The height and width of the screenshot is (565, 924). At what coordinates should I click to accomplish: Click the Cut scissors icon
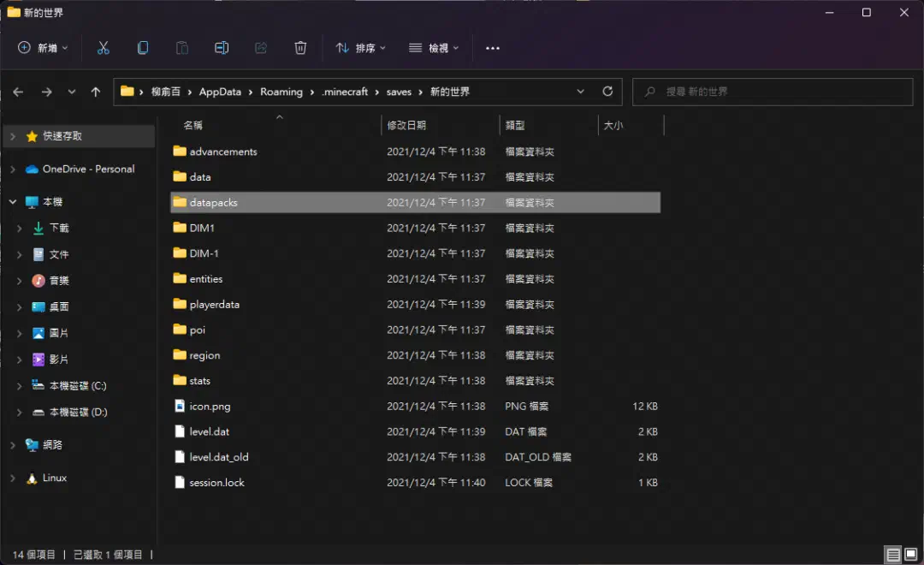tap(104, 48)
